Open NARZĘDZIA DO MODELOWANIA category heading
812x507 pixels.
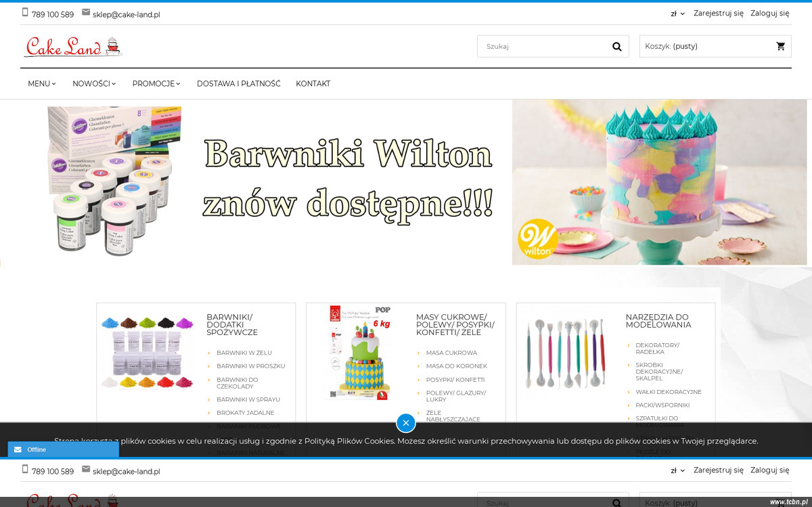[x=658, y=321]
